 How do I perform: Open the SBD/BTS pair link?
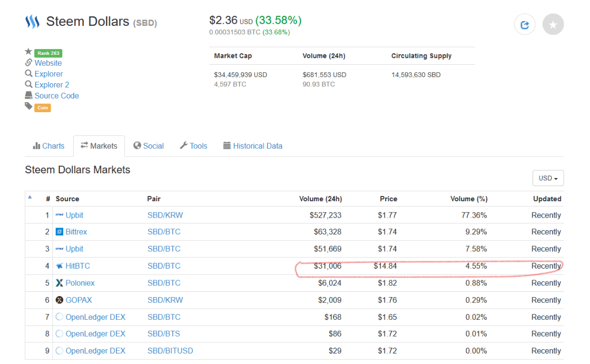164,334
